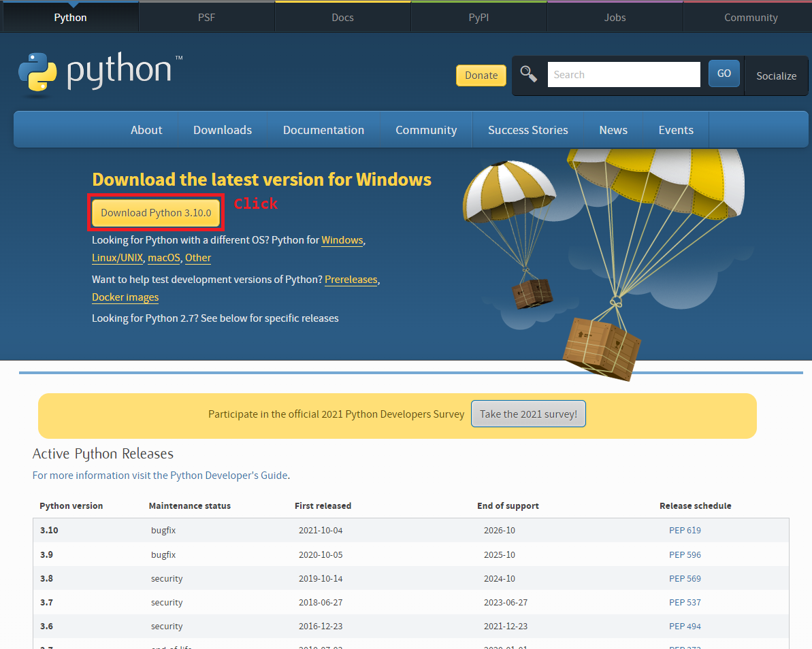Screen dimensions: 812x649
Task: Open the PEP 596 link
Action: click(685, 554)
